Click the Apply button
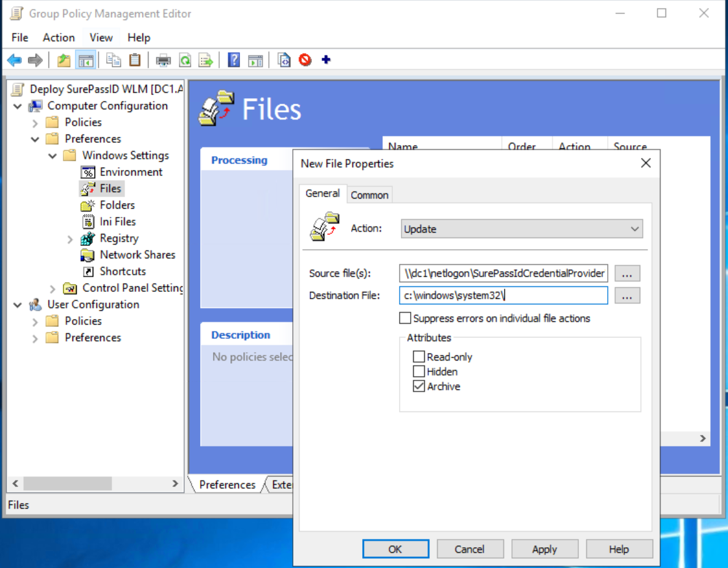 (544, 548)
